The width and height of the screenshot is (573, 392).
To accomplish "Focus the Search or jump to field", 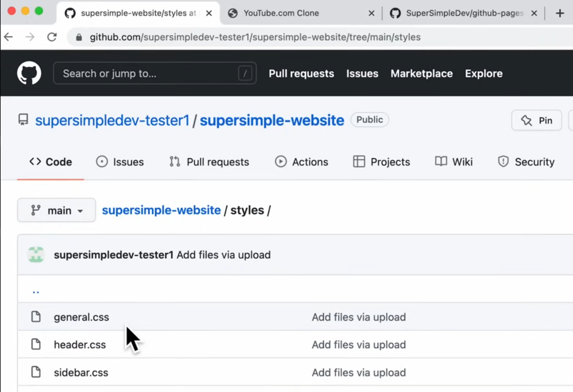I will click(x=155, y=74).
